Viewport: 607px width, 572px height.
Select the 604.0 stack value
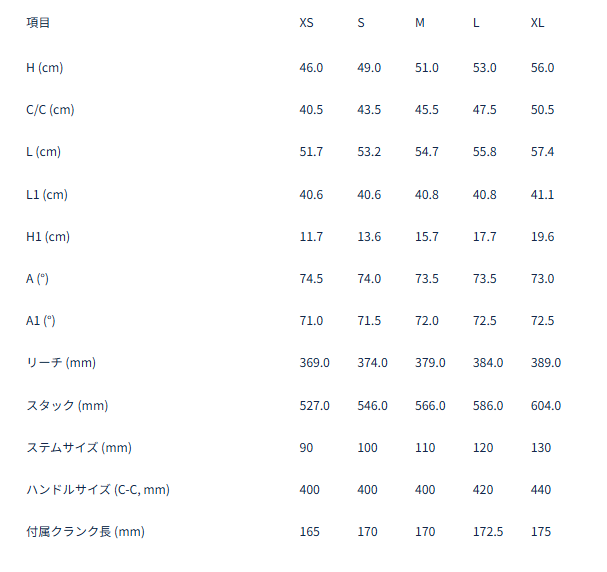546,406
